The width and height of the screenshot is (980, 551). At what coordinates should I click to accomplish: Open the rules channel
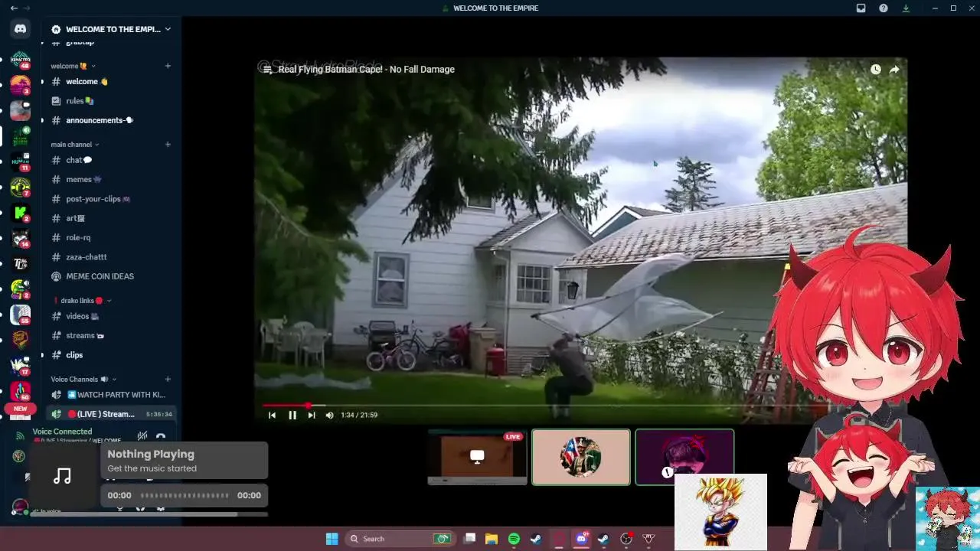click(x=111, y=101)
